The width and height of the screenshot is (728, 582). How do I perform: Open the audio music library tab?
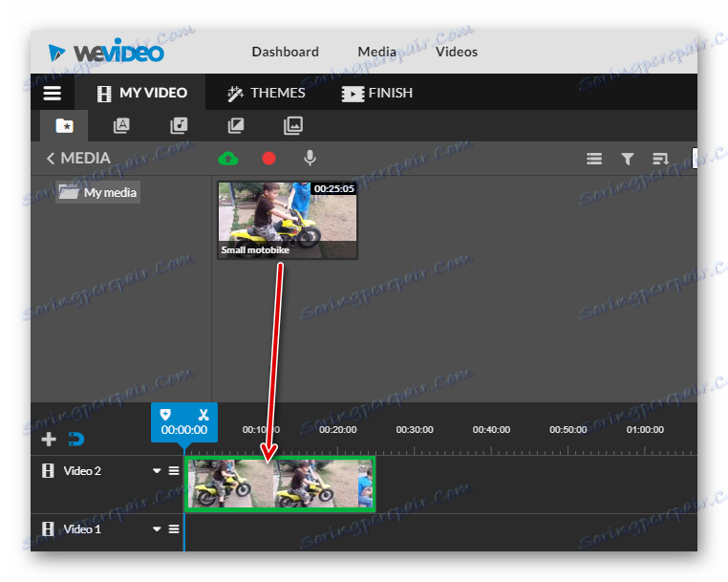(179, 125)
